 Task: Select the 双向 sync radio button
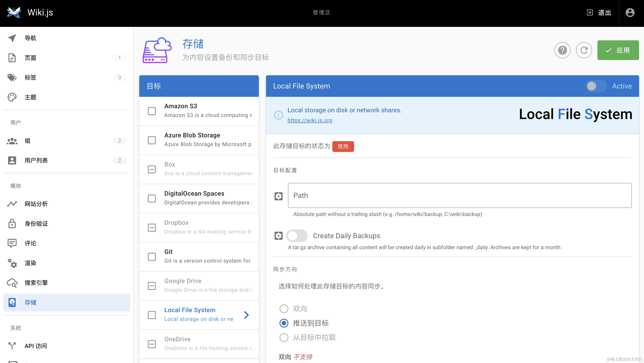point(284,309)
